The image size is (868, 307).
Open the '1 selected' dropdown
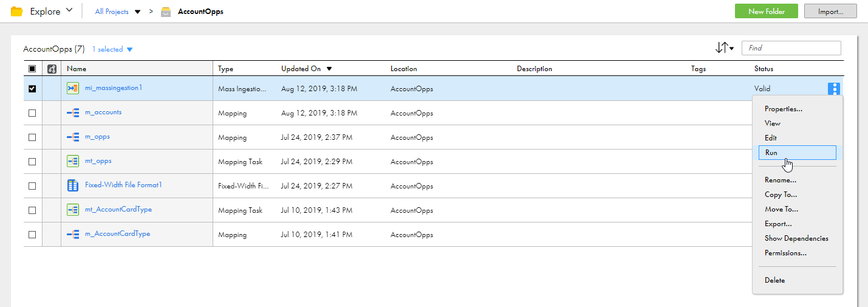click(112, 49)
